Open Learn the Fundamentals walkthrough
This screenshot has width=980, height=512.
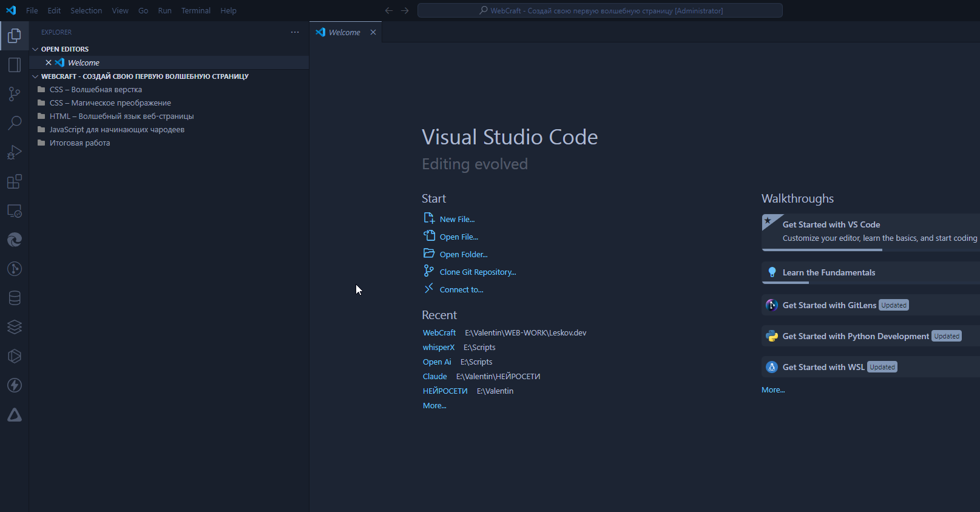pyautogui.click(x=871, y=273)
